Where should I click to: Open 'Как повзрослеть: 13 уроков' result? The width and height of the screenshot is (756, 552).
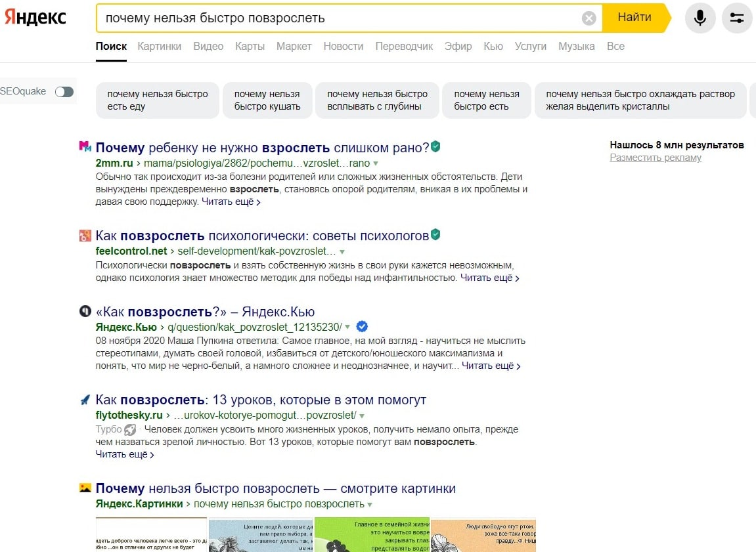tap(261, 400)
